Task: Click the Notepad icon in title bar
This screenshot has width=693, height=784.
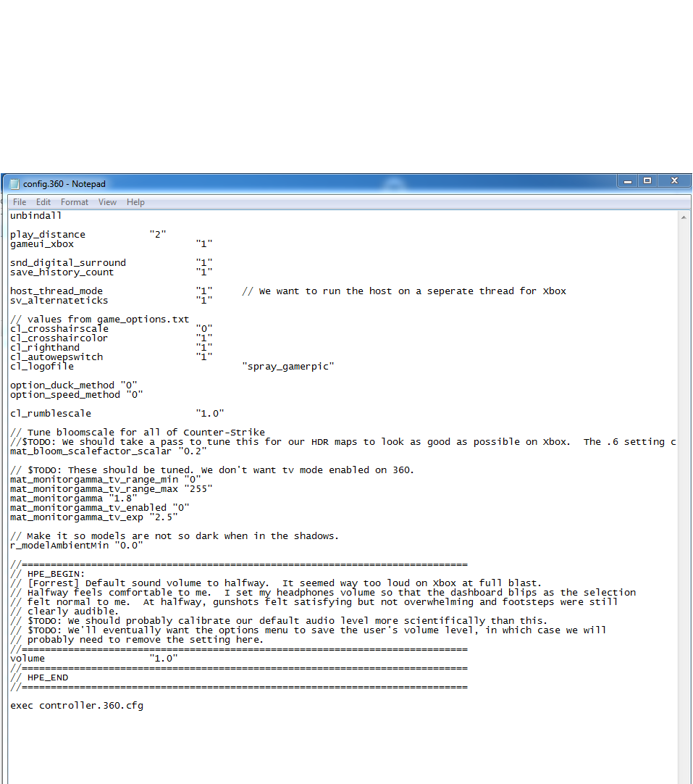Action: click(14, 184)
